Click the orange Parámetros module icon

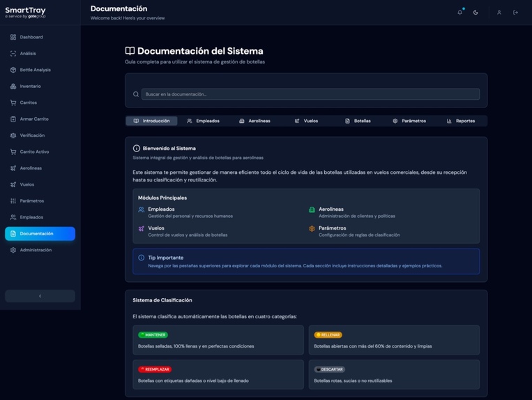[312, 228]
